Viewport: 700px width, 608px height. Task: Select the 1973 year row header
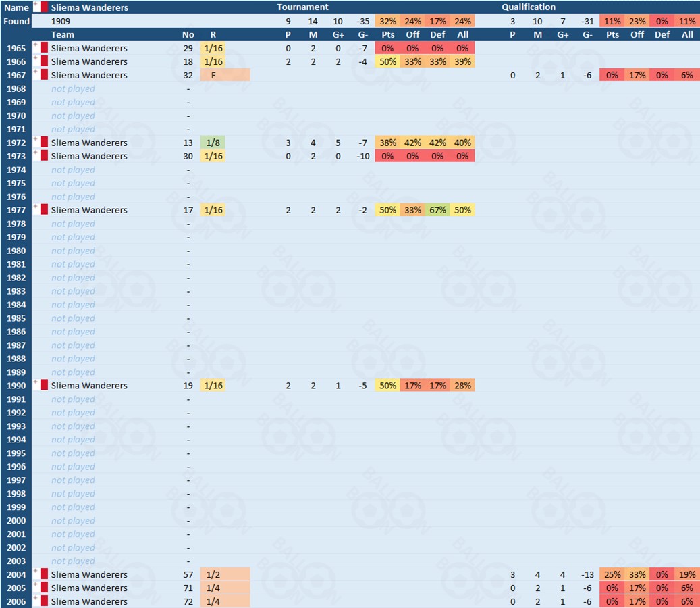coord(16,156)
